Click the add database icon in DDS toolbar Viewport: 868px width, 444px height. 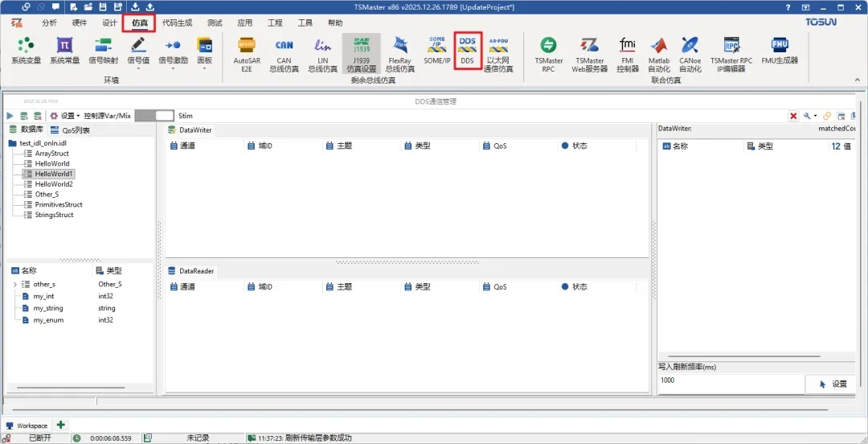(24, 116)
